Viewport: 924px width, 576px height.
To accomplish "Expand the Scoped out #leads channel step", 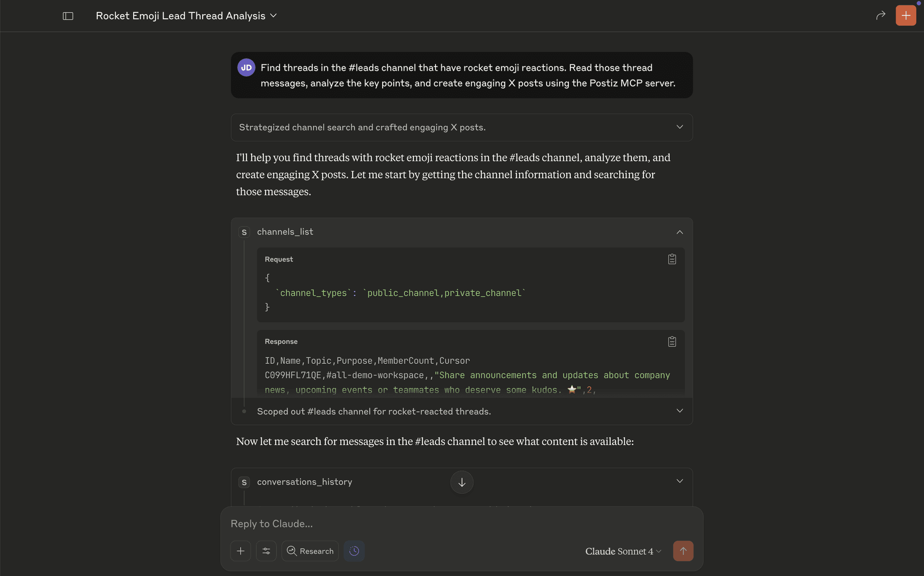I will pos(680,411).
